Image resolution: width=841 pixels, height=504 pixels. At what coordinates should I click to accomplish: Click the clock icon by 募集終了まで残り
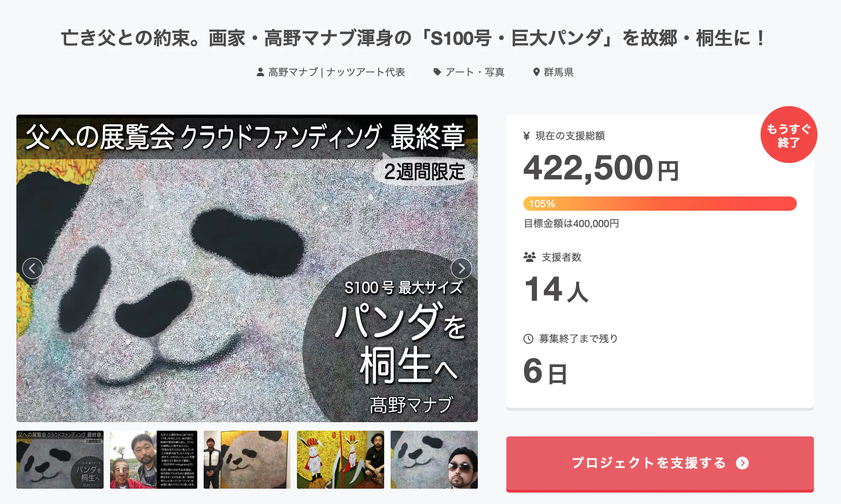click(x=528, y=339)
